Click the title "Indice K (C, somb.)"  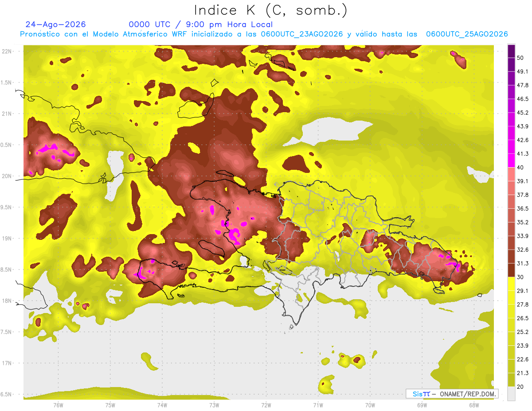[270, 10]
